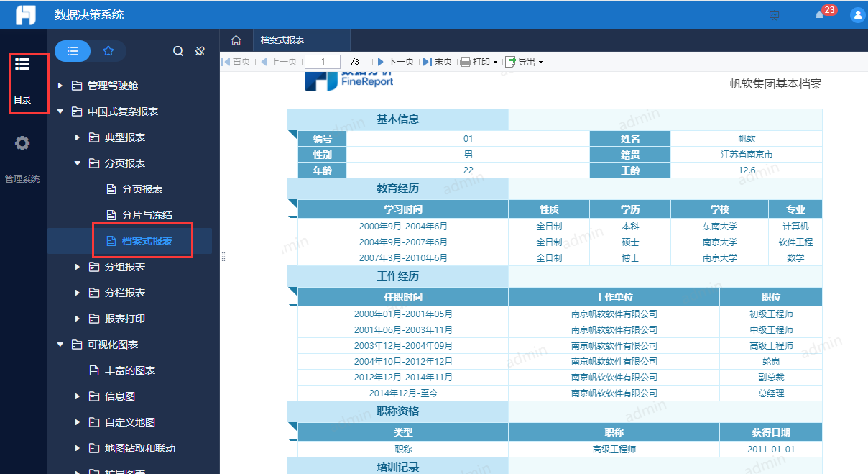Open the 档案式报表 report item
This screenshot has width=868, height=474.
tap(147, 241)
